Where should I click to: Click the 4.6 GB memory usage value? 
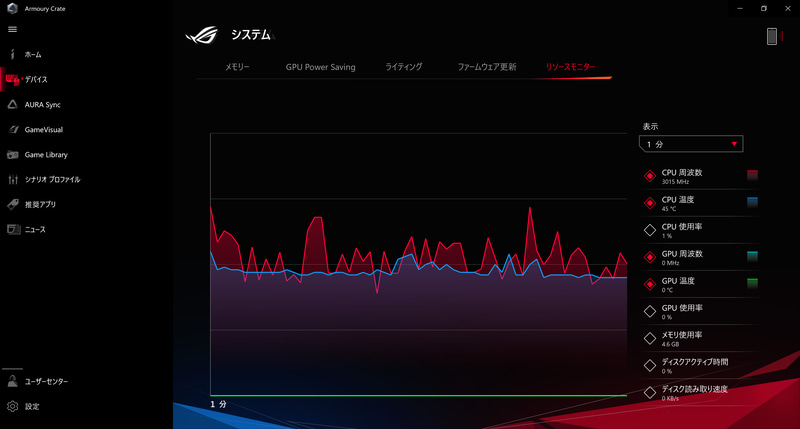[670, 344]
